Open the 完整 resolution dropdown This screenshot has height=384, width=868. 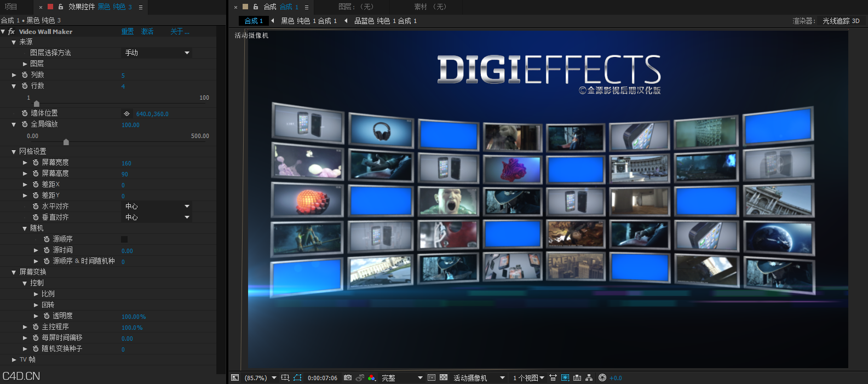(402, 378)
